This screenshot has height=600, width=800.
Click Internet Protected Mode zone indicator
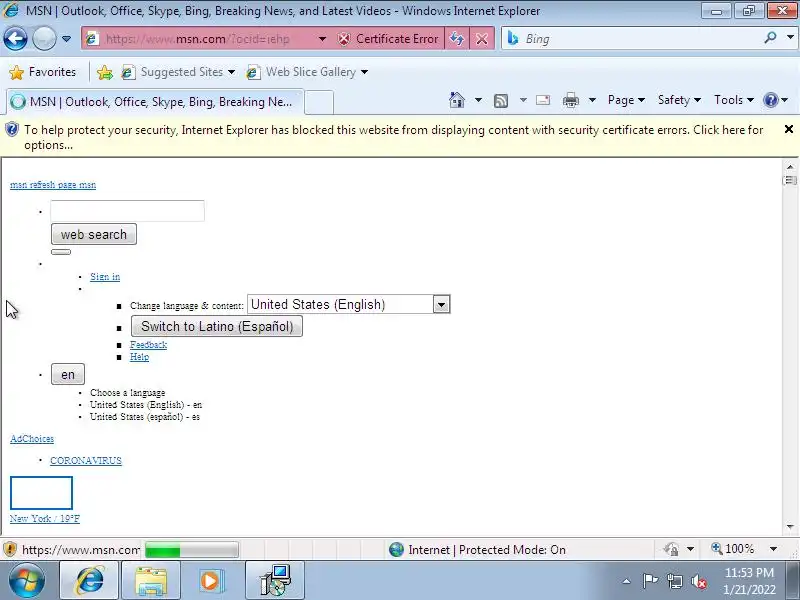[x=478, y=549]
